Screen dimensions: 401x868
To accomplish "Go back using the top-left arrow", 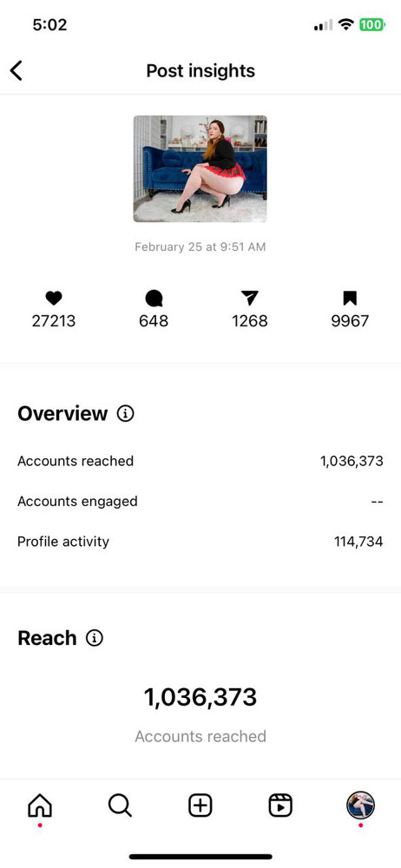I will tap(16, 71).
